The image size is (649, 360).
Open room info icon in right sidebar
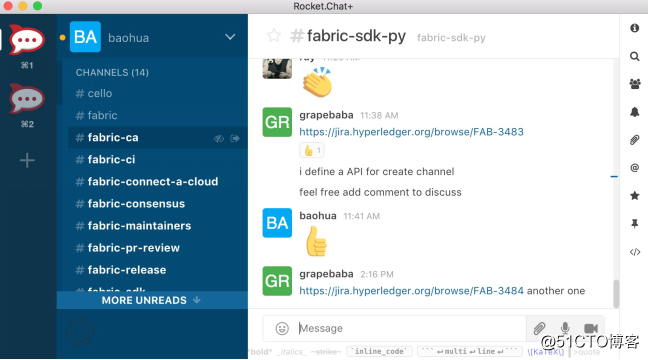(x=635, y=28)
